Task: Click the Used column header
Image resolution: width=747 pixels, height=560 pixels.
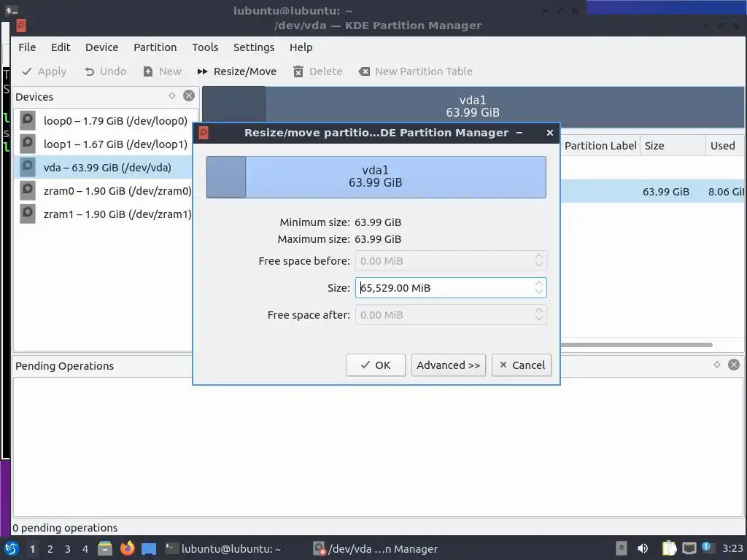Action: click(723, 146)
